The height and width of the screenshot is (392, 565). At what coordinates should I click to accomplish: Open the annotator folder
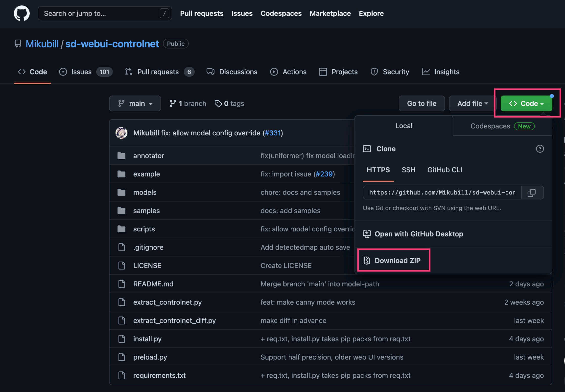tap(148, 156)
